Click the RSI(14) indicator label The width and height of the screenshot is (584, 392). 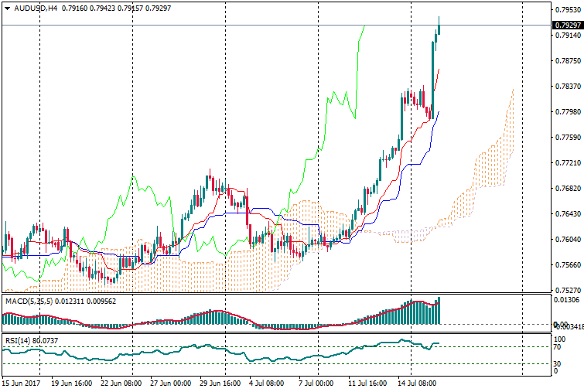click(19, 339)
